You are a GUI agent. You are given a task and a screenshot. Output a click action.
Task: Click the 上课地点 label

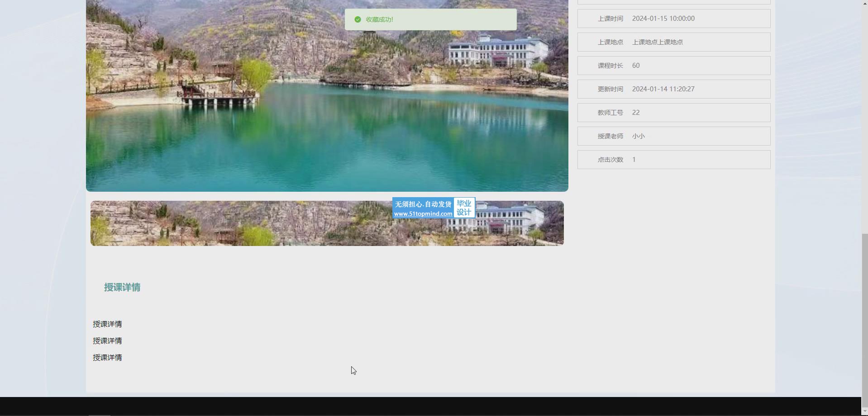point(610,42)
